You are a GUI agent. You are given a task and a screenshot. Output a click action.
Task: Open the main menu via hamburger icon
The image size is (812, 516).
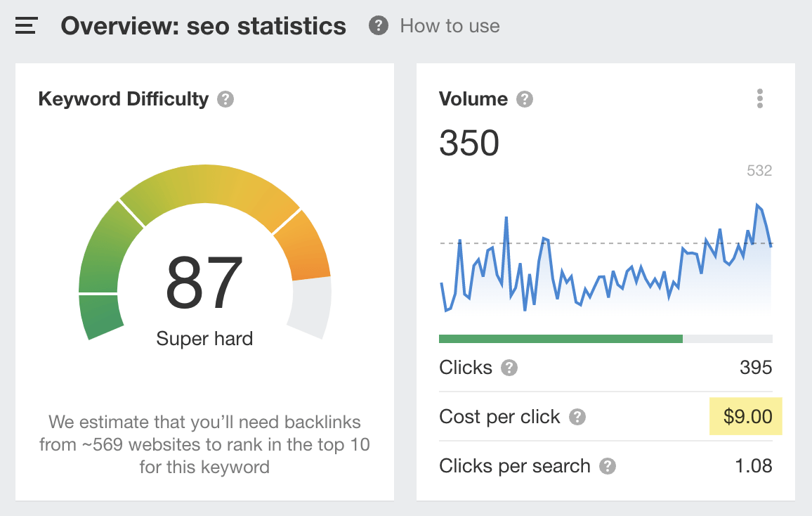(26, 25)
